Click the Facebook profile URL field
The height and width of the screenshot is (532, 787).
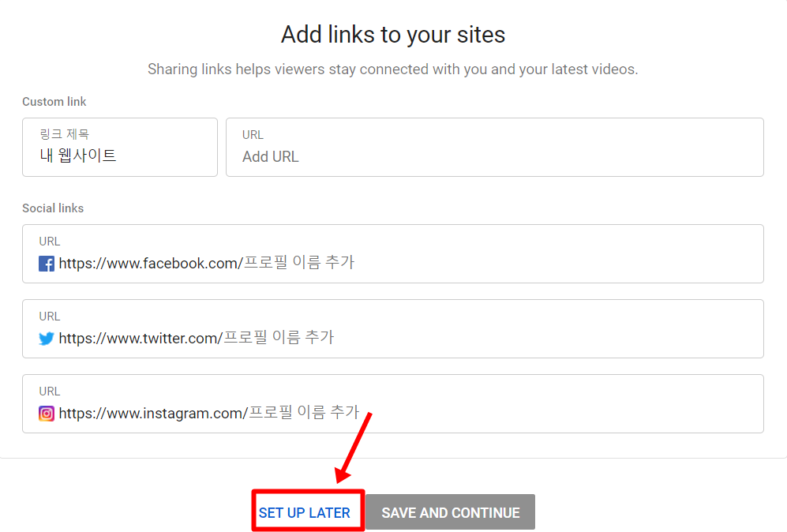pyautogui.click(x=393, y=253)
